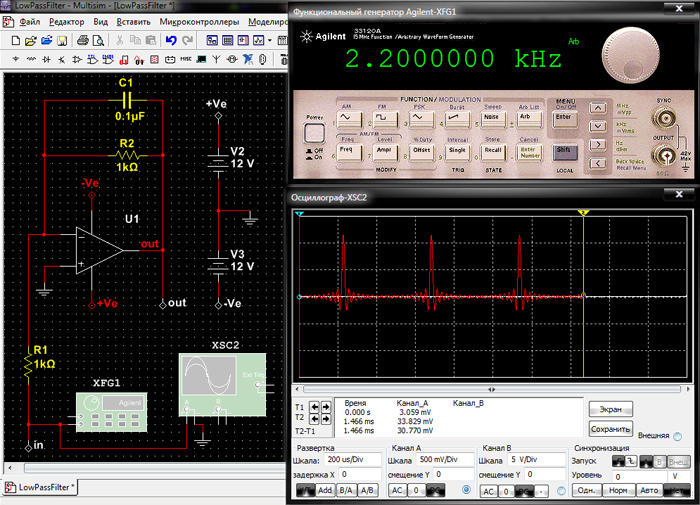Click Сохранить button on oscilloscope
Viewport: 700px width, 505px height.
(x=610, y=429)
